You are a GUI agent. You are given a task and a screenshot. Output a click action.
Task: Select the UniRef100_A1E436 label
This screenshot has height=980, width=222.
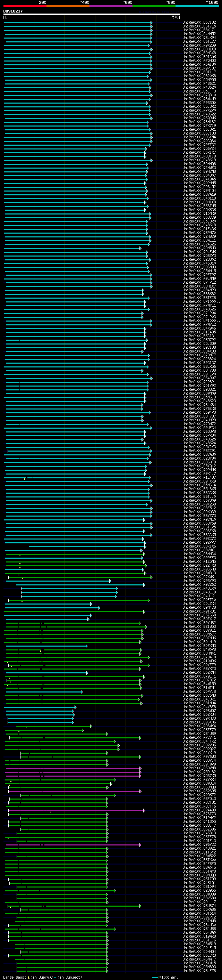click(x=199, y=229)
